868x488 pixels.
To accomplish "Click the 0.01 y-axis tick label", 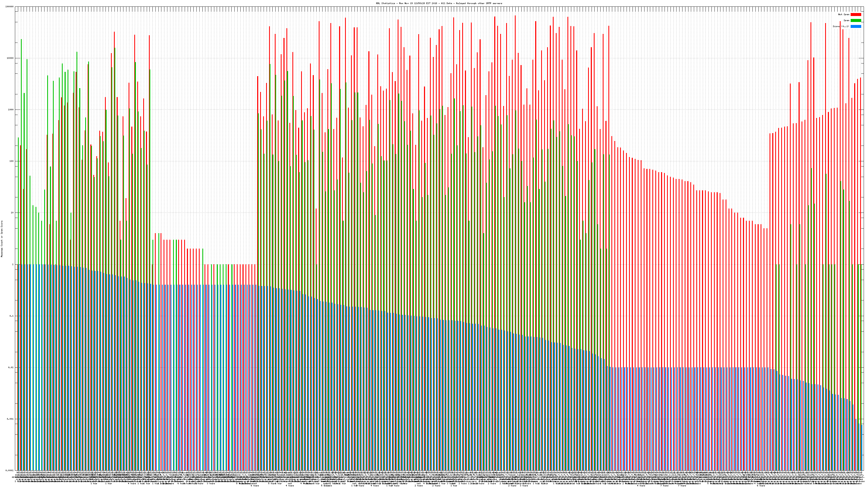I will [11, 367].
